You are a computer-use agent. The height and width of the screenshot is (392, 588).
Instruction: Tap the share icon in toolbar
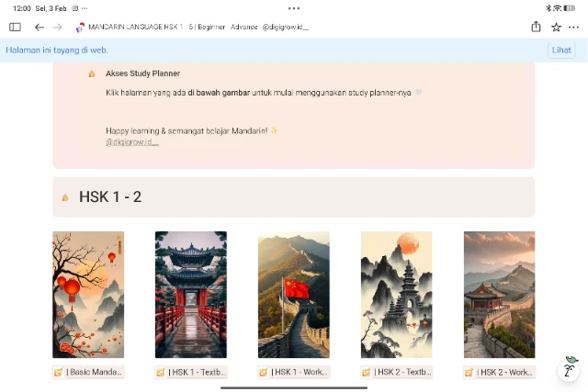pyautogui.click(x=536, y=28)
